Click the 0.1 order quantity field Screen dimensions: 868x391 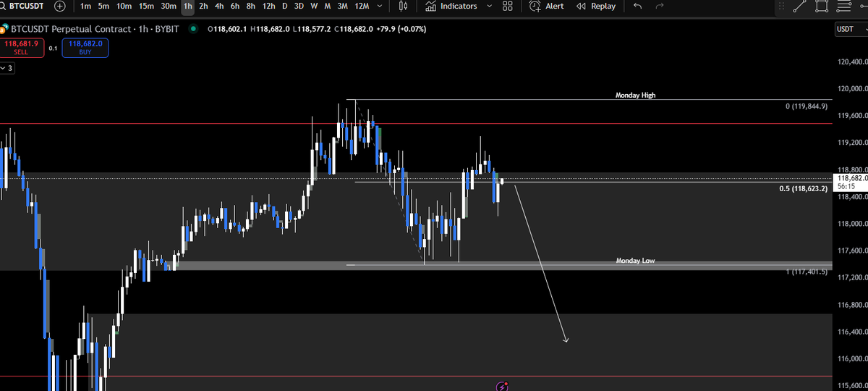[x=53, y=48]
